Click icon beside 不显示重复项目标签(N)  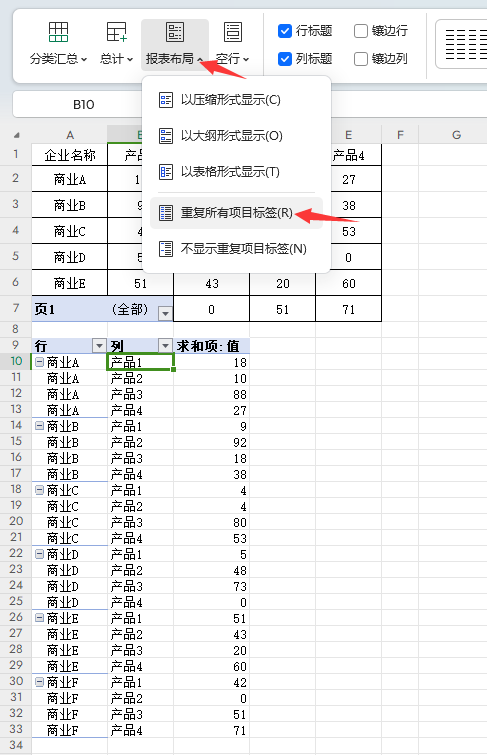pyautogui.click(x=166, y=249)
